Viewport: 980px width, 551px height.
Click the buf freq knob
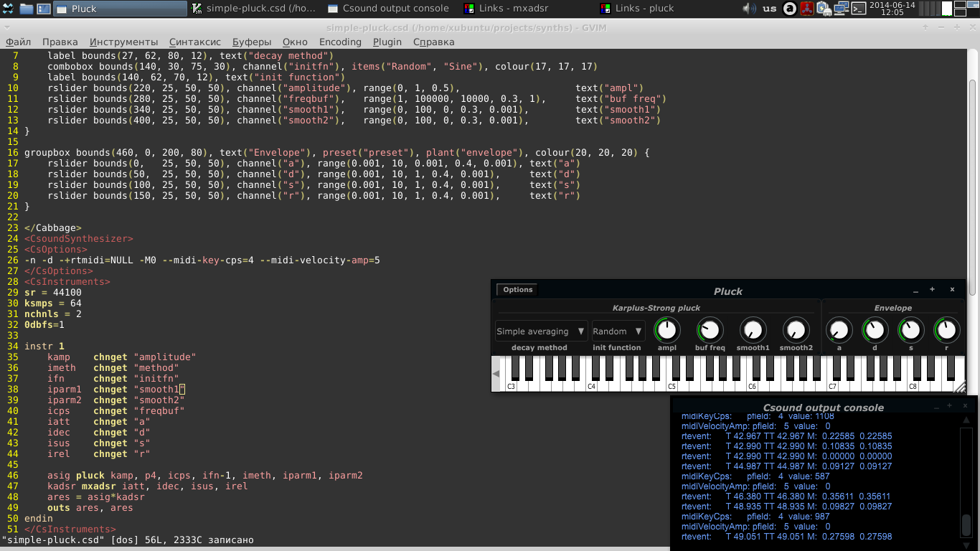[710, 330]
